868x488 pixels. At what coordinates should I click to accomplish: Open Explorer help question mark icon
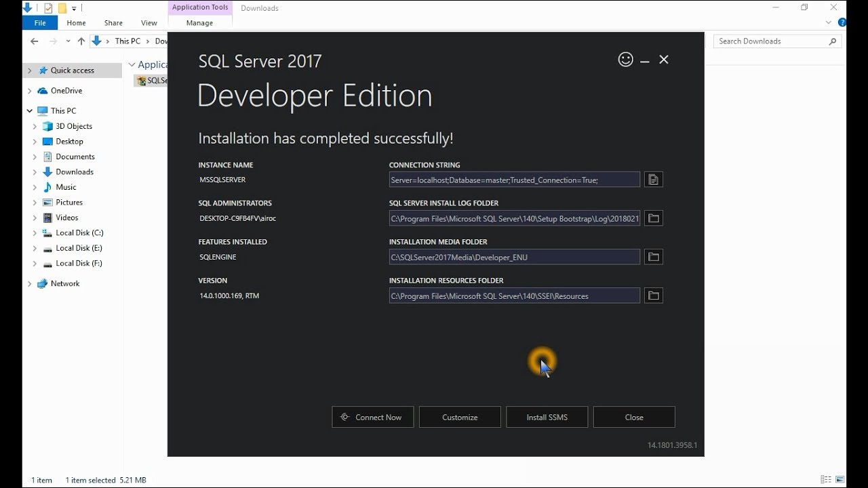842,22
